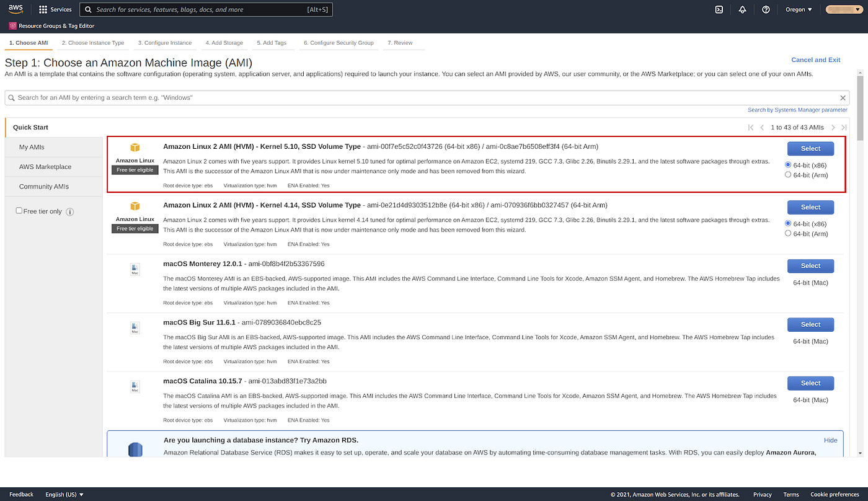Go to step 7 Review
The width and height of the screenshot is (868, 501).
(400, 43)
